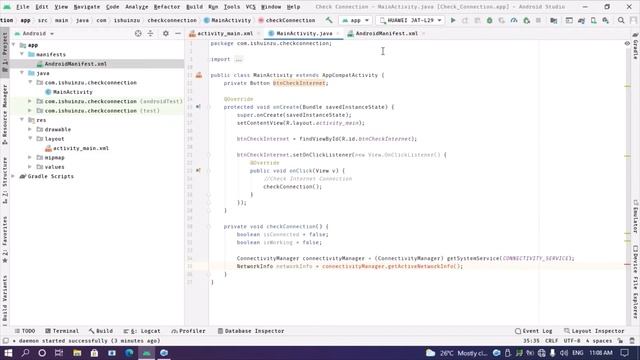Click the red error stripe mark in the scrollbar
The image size is (640, 360).
[627, 265]
